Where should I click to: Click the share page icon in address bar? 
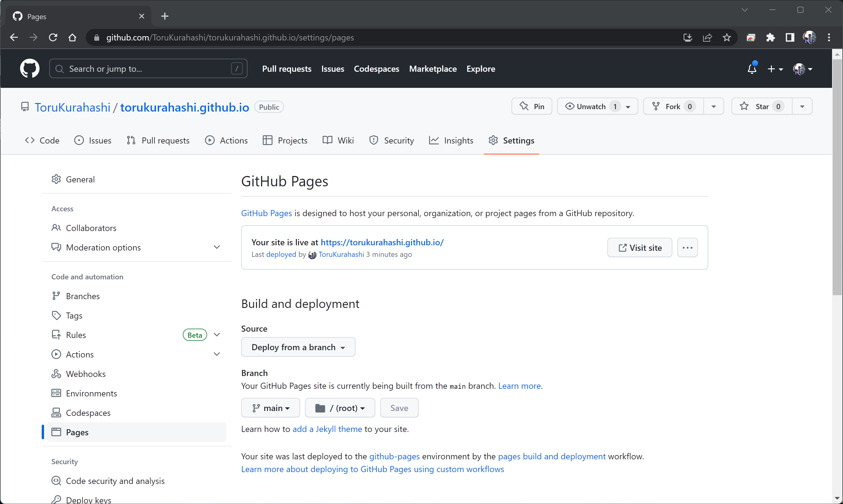tap(707, 37)
